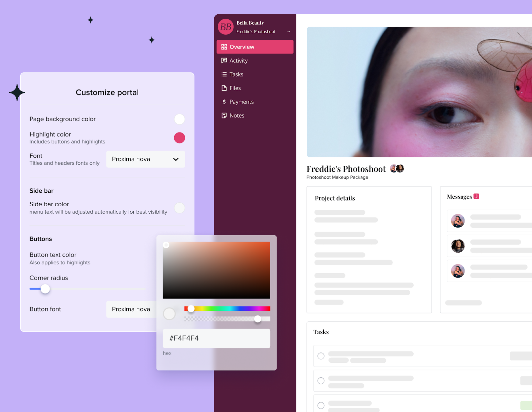Click the third message sender avatar
532x412 pixels.
click(x=458, y=271)
